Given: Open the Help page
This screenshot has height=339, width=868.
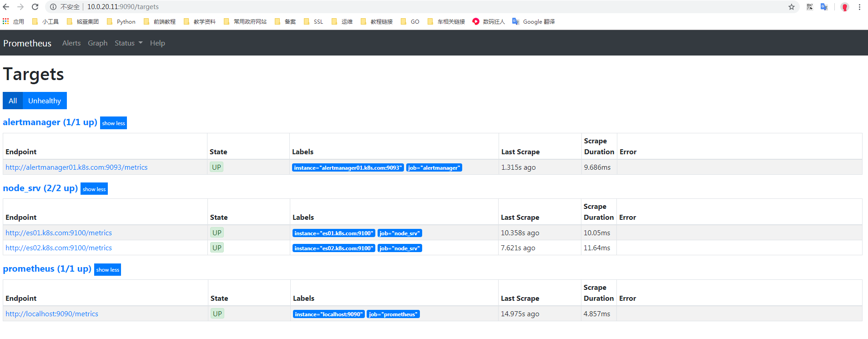Looking at the screenshot, I should pos(157,43).
